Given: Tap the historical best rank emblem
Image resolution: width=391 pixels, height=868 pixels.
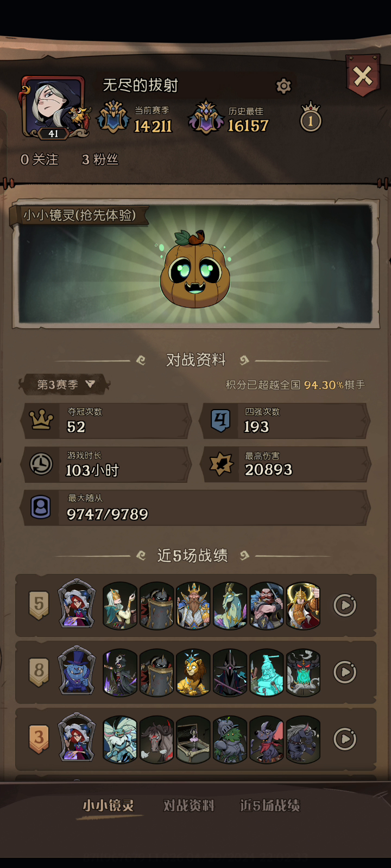Looking at the screenshot, I should click(205, 117).
